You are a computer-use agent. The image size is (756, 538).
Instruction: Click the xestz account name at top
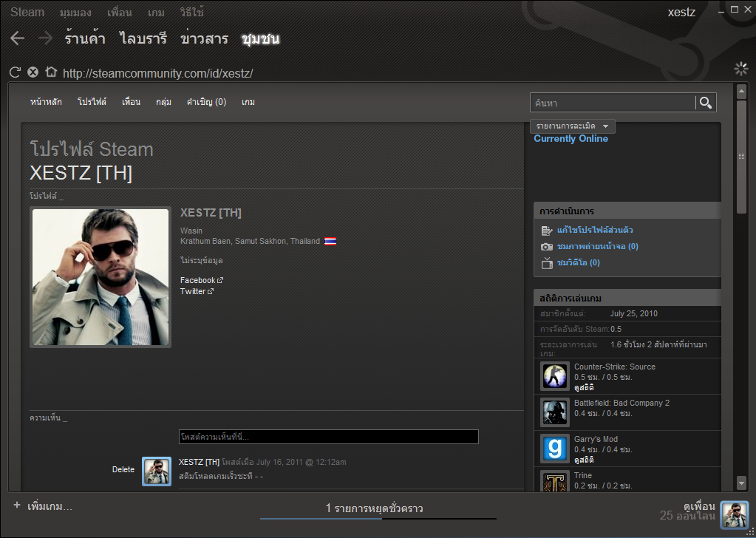(x=681, y=13)
